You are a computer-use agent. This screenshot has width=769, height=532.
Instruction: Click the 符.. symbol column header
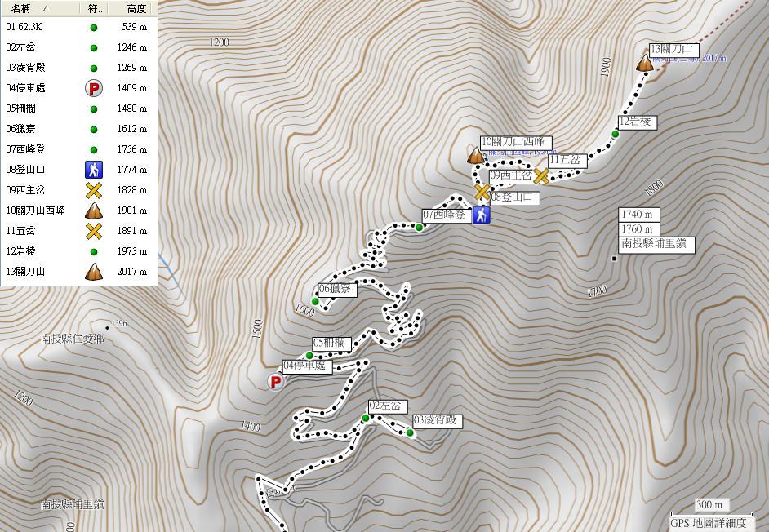(94, 8)
